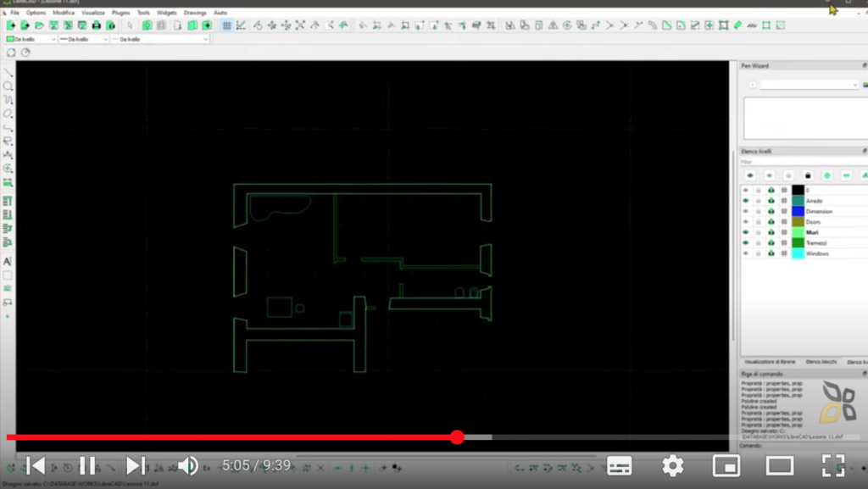Image resolution: width=868 pixels, height=489 pixels.
Task: Click the Comando input line
Action: point(814,445)
